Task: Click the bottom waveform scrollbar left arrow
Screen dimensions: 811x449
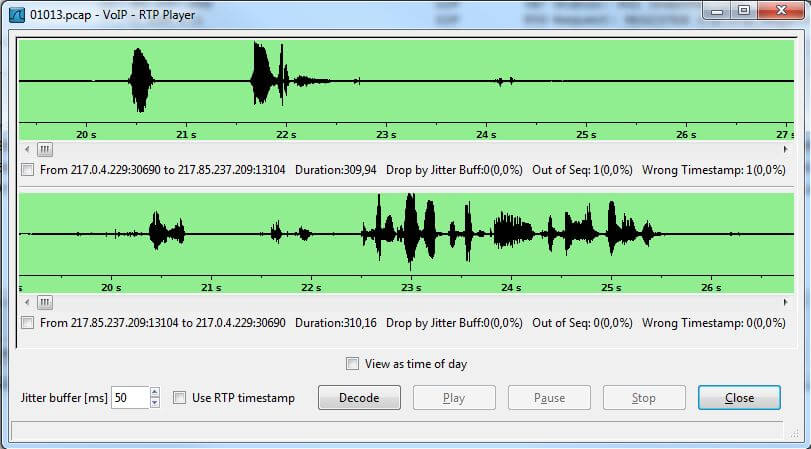Action: 25,302
